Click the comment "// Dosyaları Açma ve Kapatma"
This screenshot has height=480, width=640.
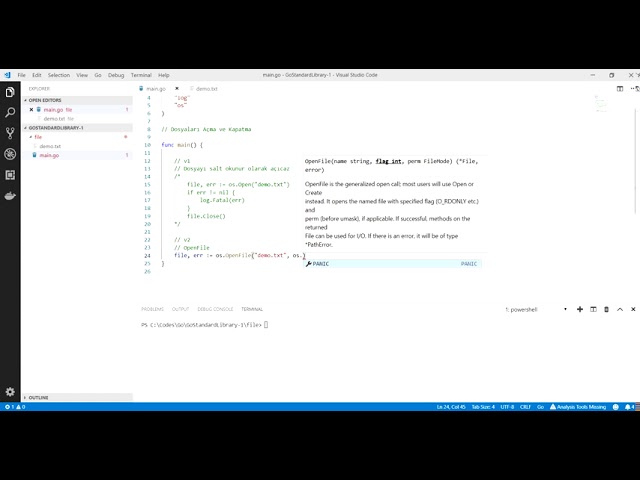point(207,129)
